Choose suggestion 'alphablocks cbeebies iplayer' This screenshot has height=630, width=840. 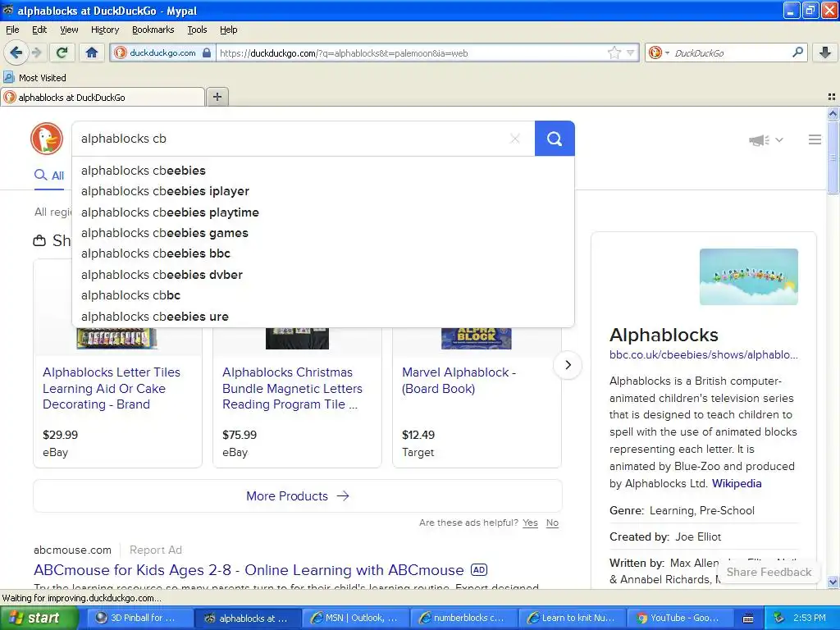(x=323, y=191)
